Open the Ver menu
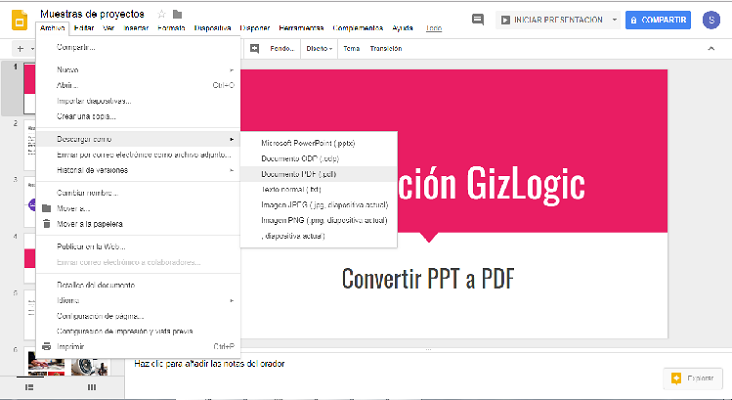Screen dimensions: 732x400 point(109,28)
